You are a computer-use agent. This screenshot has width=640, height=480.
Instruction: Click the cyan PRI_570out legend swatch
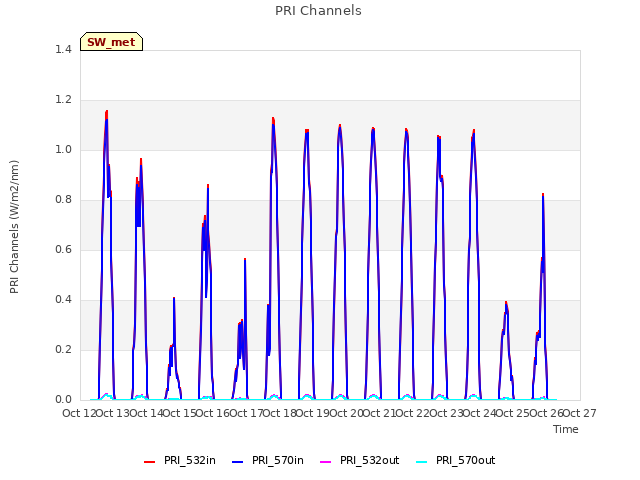click(422, 462)
